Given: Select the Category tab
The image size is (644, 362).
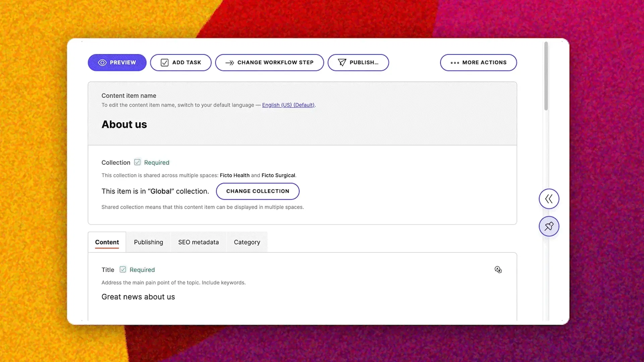Looking at the screenshot, I should pyautogui.click(x=247, y=242).
